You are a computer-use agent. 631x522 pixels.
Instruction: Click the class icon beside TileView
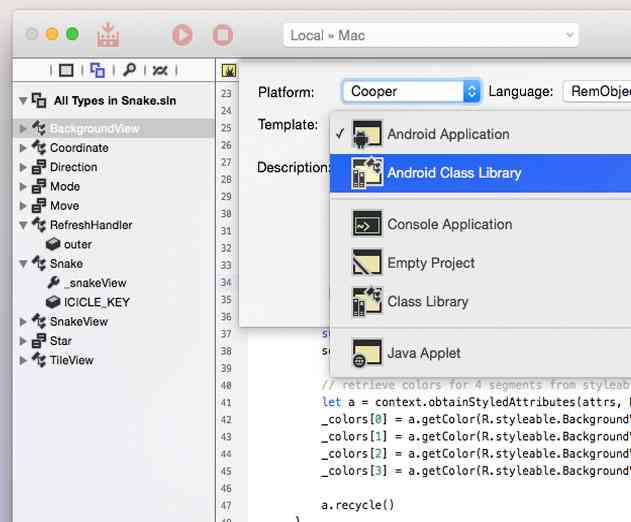click(x=39, y=360)
